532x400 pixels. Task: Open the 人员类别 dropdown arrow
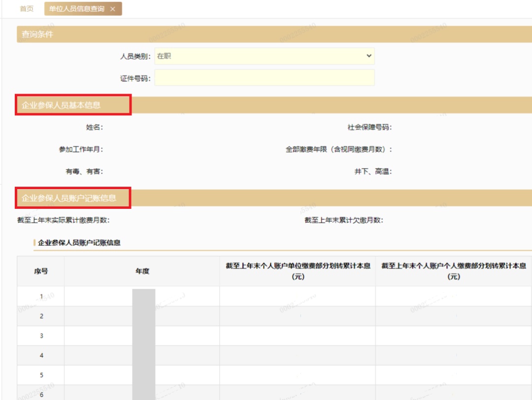click(369, 56)
